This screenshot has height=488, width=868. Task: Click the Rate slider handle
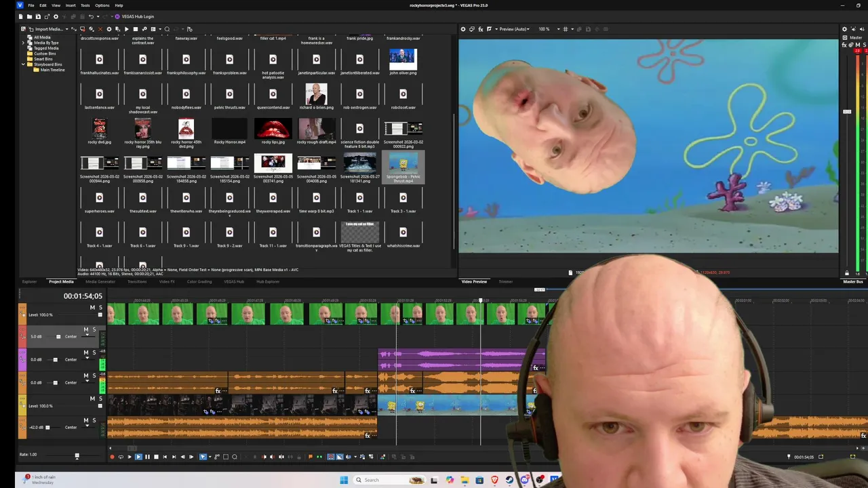[x=77, y=456]
